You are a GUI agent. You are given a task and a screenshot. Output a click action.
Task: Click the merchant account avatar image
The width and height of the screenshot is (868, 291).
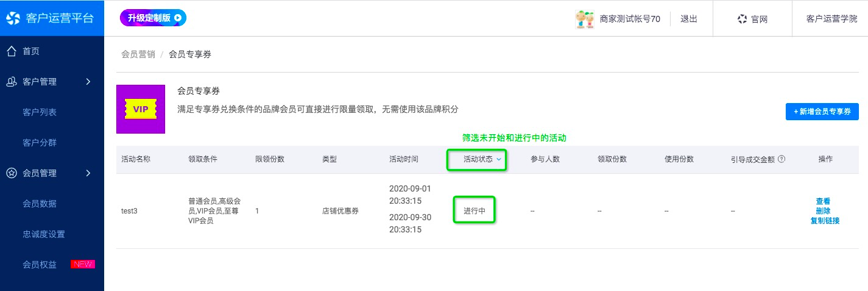(585, 19)
